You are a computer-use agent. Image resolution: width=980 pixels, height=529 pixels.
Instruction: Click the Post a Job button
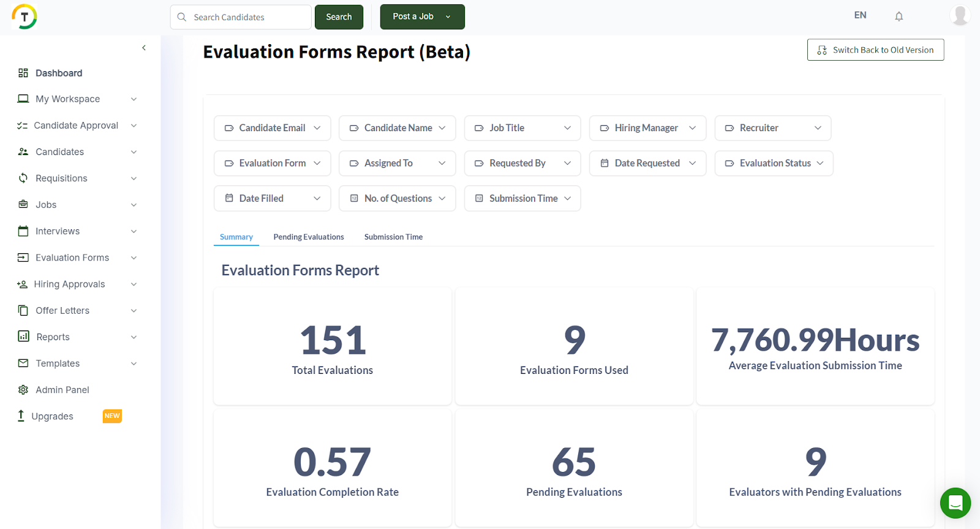414,17
